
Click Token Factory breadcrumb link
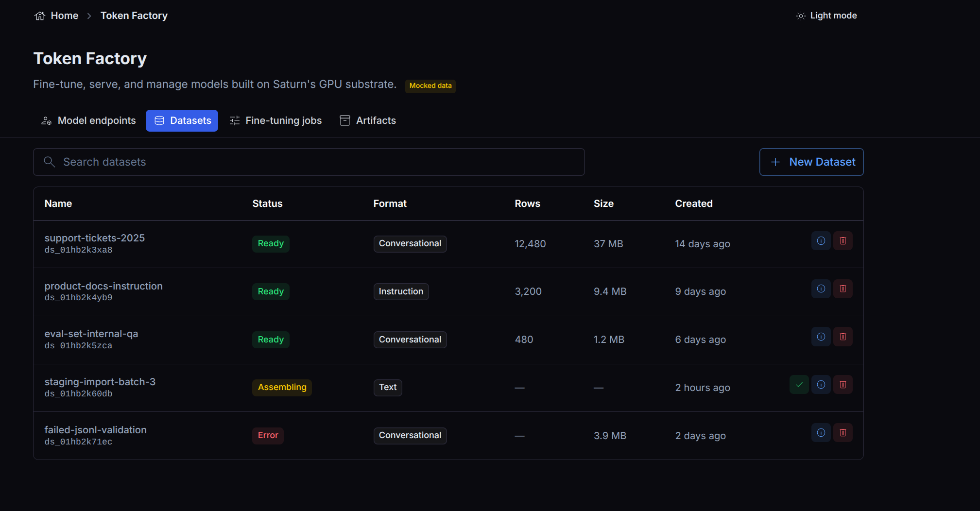click(x=134, y=16)
